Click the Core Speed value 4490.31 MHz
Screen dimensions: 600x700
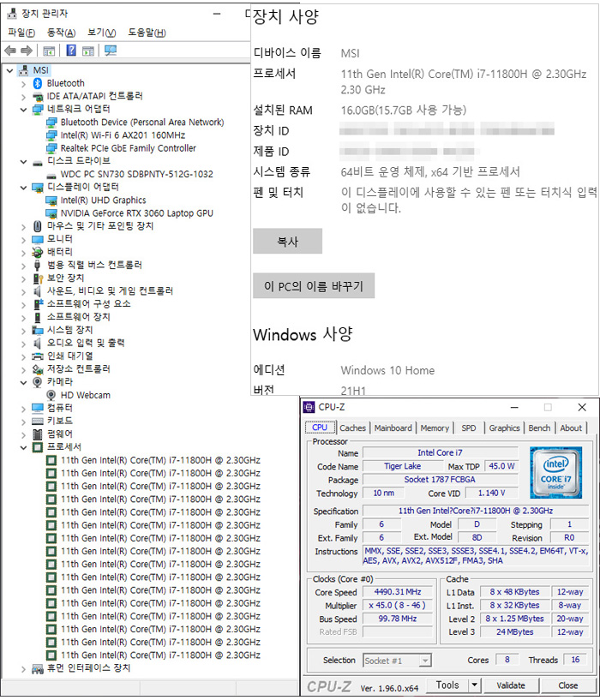click(x=398, y=592)
